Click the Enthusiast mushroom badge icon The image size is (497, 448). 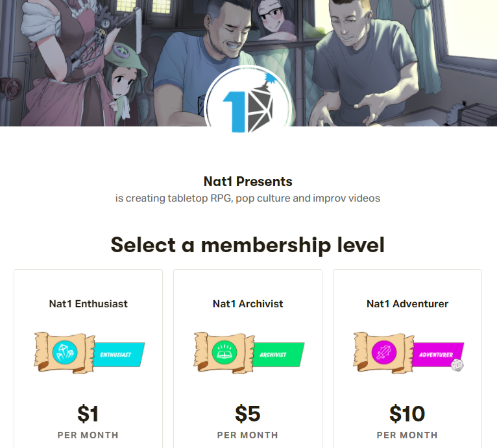65,353
